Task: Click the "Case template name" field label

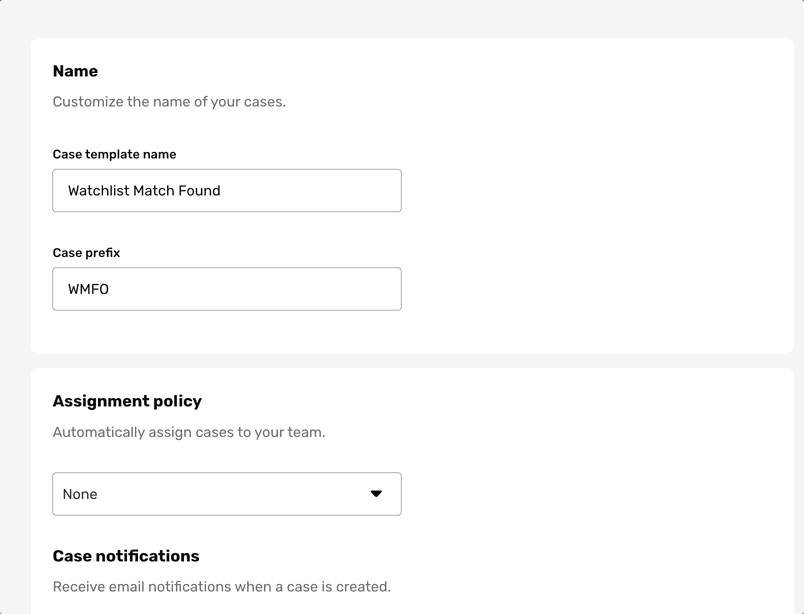Action: [x=114, y=154]
